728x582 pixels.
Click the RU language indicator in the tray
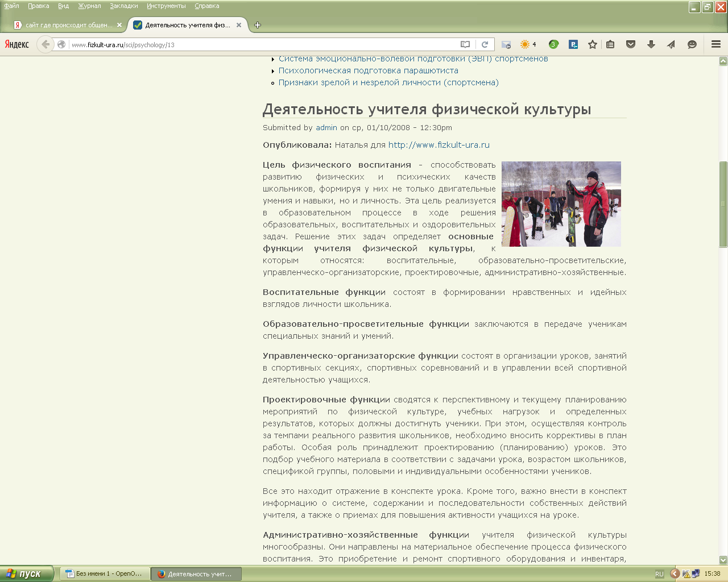[x=659, y=574]
